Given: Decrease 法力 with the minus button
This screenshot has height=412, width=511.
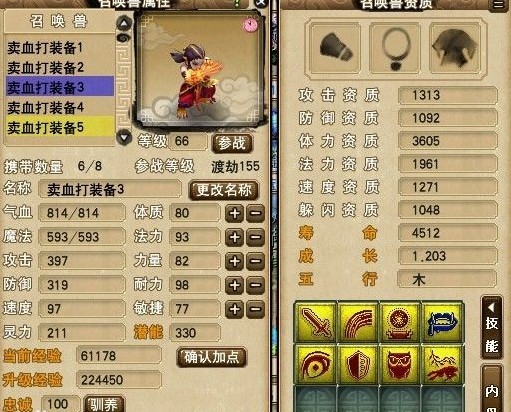Looking at the screenshot, I should point(255,237).
